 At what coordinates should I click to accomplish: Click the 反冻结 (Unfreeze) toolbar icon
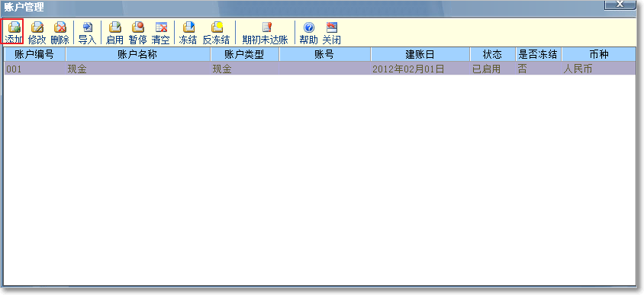pos(216,32)
